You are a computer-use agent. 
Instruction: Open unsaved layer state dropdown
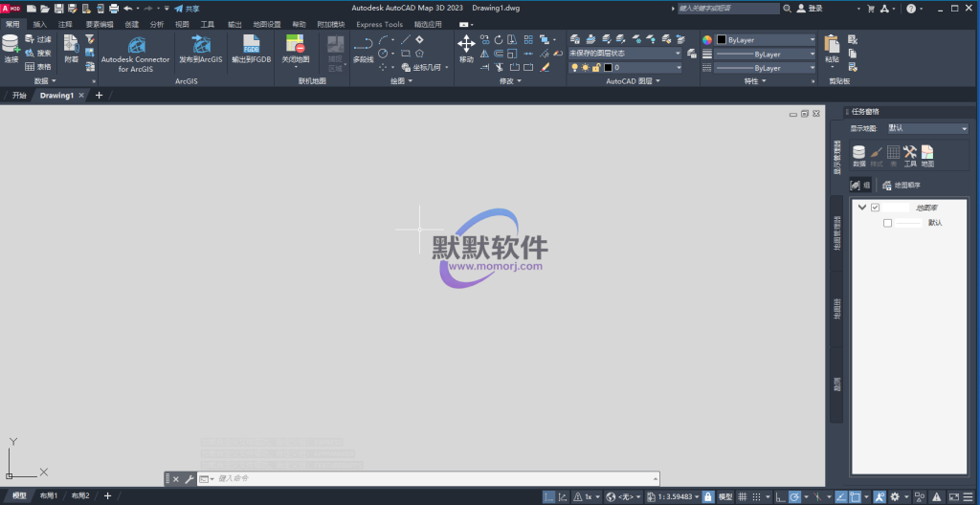pos(624,54)
